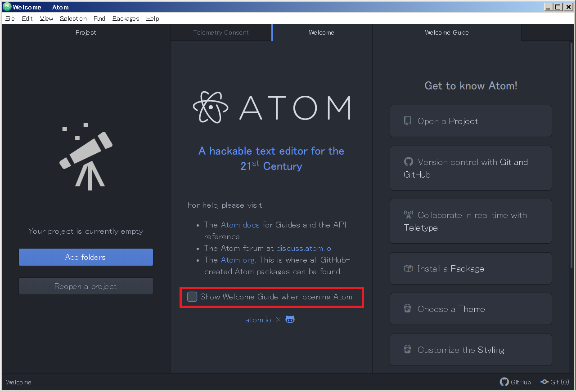Viewport: 576px width, 392px height.
Task: Click the package box icon on Install a Package
Action: [x=408, y=268]
